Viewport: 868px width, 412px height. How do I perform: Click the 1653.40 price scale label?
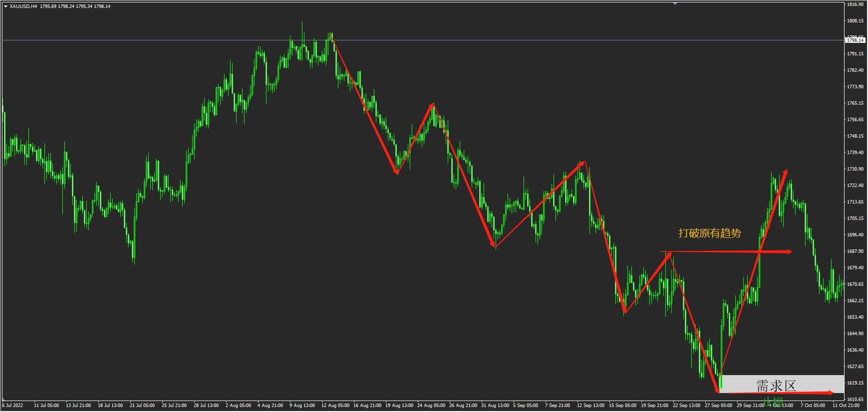click(x=856, y=317)
